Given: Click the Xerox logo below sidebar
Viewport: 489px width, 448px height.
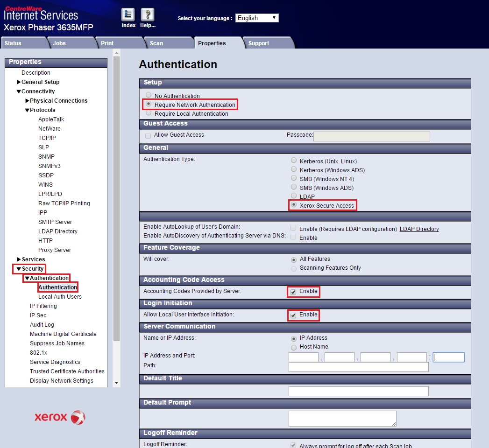Looking at the screenshot, I should [60, 417].
